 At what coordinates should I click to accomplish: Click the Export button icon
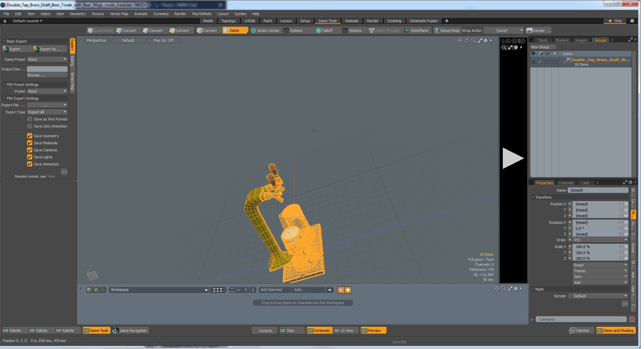tap(5, 49)
